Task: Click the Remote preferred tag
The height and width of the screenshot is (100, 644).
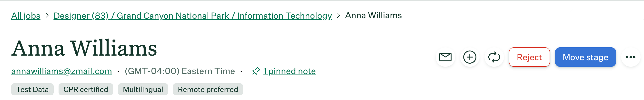Action: click(208, 89)
